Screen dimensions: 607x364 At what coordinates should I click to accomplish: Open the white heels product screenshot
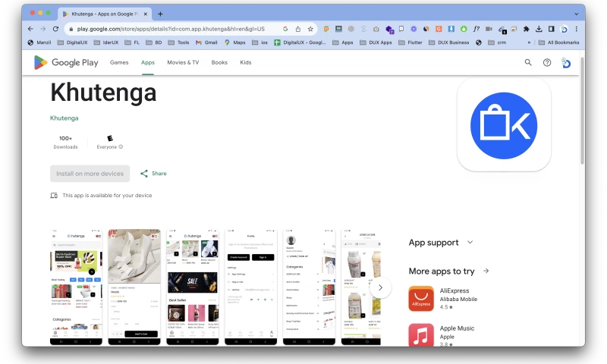click(134, 287)
